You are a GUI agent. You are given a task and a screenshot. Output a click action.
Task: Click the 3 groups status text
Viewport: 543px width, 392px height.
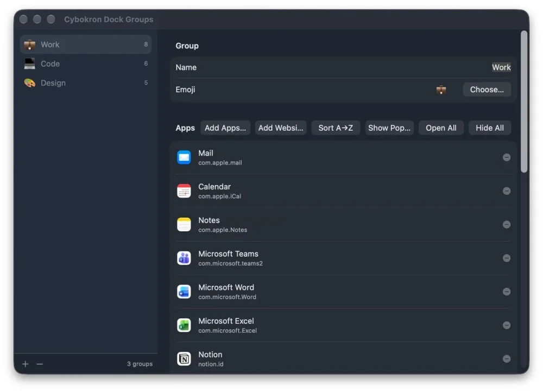click(140, 364)
